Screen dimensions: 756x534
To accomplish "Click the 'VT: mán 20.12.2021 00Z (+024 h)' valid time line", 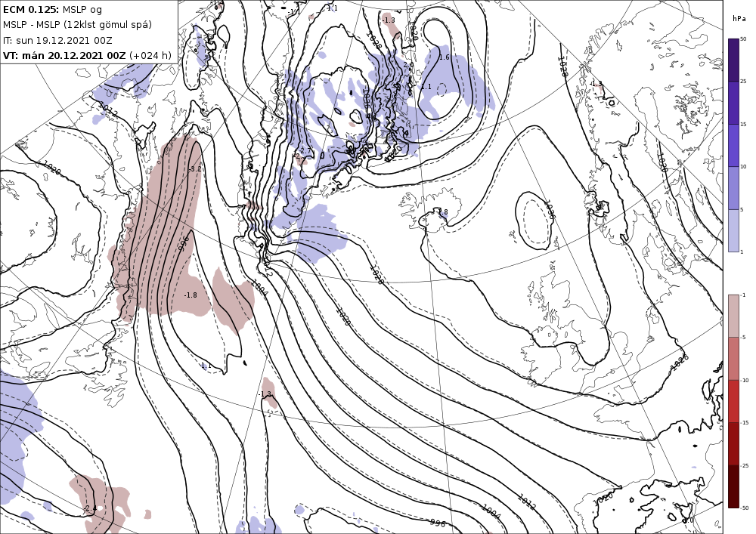I will click(87, 55).
